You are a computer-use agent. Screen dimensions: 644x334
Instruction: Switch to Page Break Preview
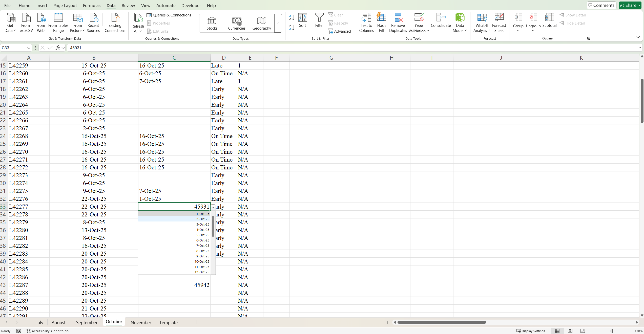coord(583,331)
